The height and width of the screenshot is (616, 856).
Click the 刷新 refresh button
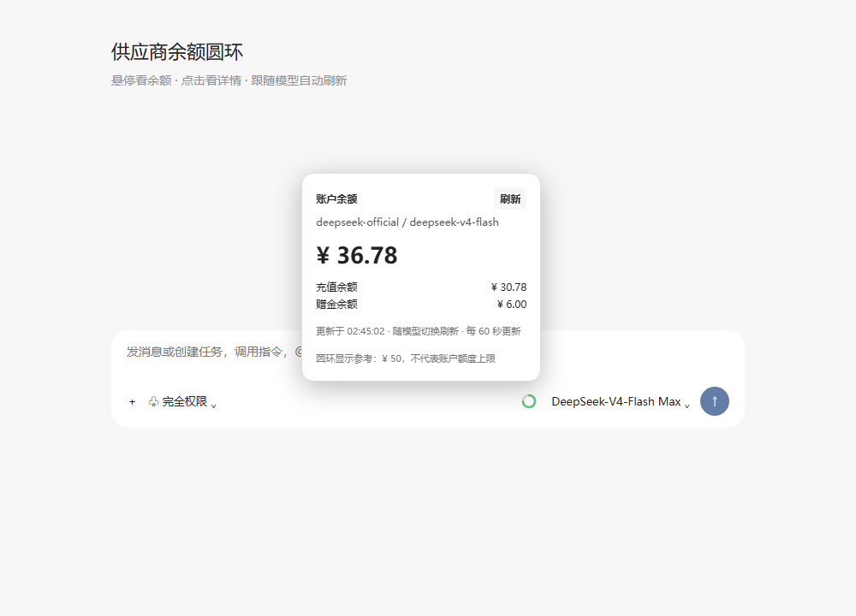(510, 199)
